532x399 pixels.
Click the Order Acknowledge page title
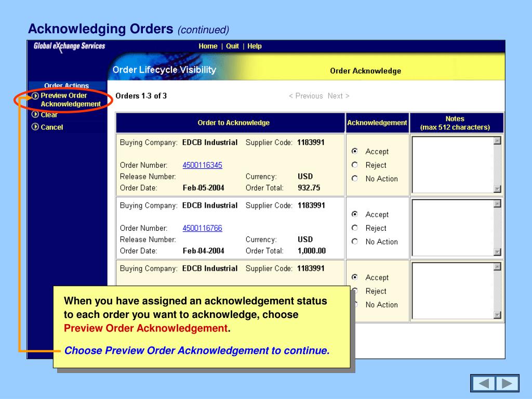(x=365, y=71)
